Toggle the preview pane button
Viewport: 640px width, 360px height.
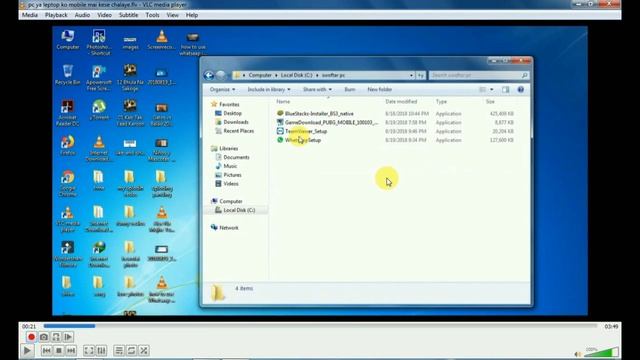tap(506, 90)
